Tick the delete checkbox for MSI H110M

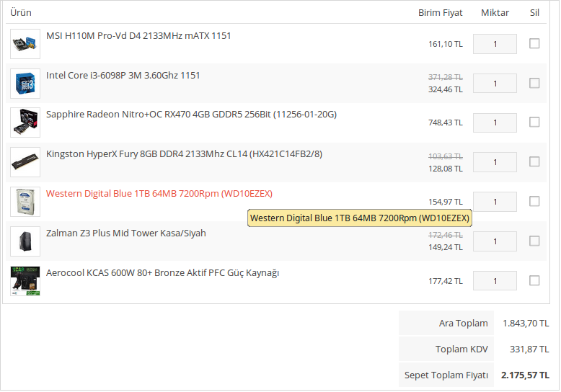click(534, 44)
